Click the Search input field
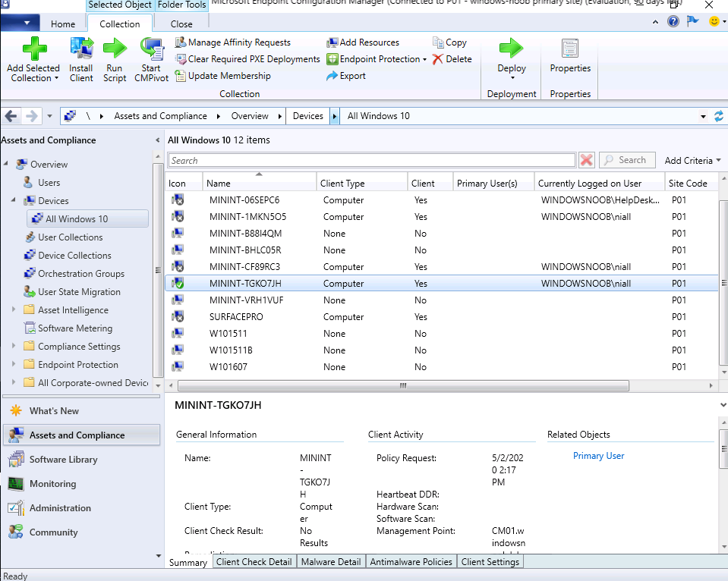Image resolution: width=728 pixels, height=581 pixels. 371,160
